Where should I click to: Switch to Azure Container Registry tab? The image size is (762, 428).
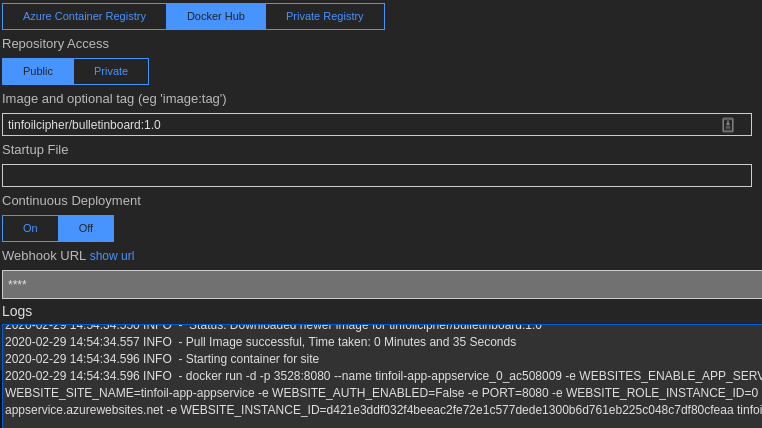pos(84,16)
